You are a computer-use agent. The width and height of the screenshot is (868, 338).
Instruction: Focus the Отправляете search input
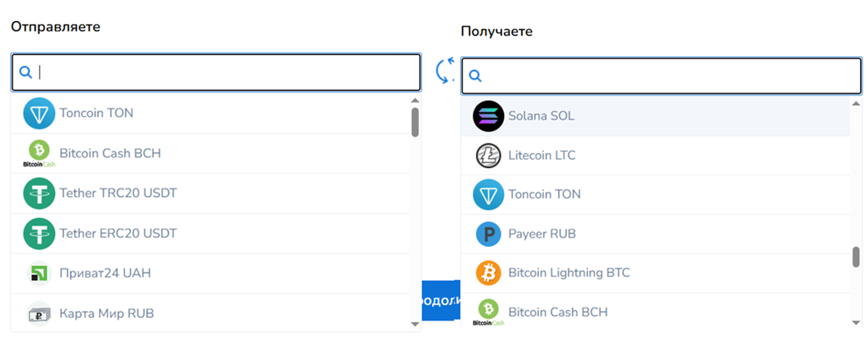point(216,72)
